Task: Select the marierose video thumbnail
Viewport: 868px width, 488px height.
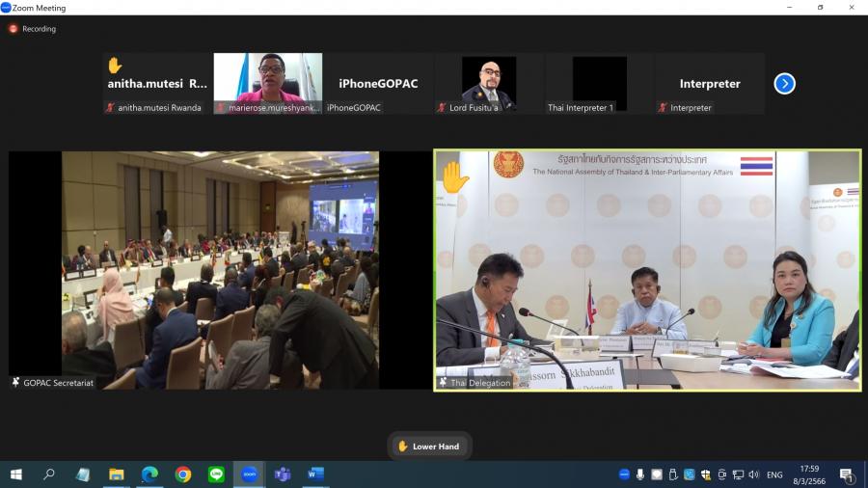Action: pyautogui.click(x=267, y=82)
